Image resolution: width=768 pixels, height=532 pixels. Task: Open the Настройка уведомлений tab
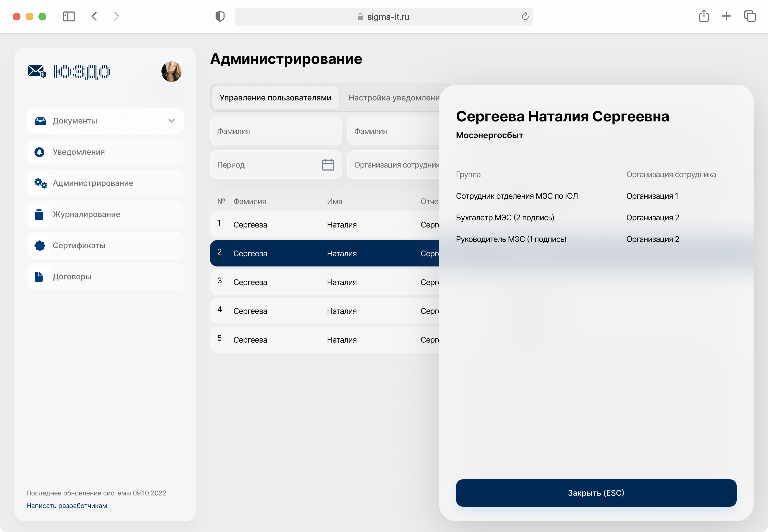click(x=394, y=98)
